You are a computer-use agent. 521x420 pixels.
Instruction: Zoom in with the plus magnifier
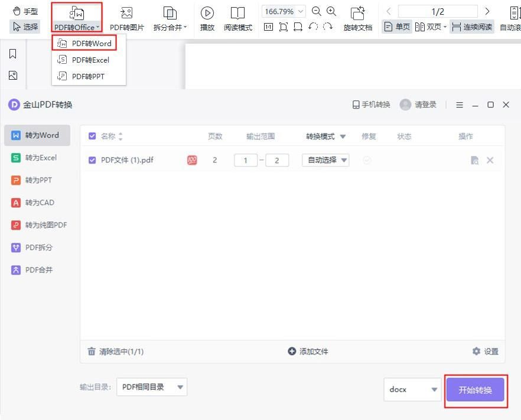(331, 12)
